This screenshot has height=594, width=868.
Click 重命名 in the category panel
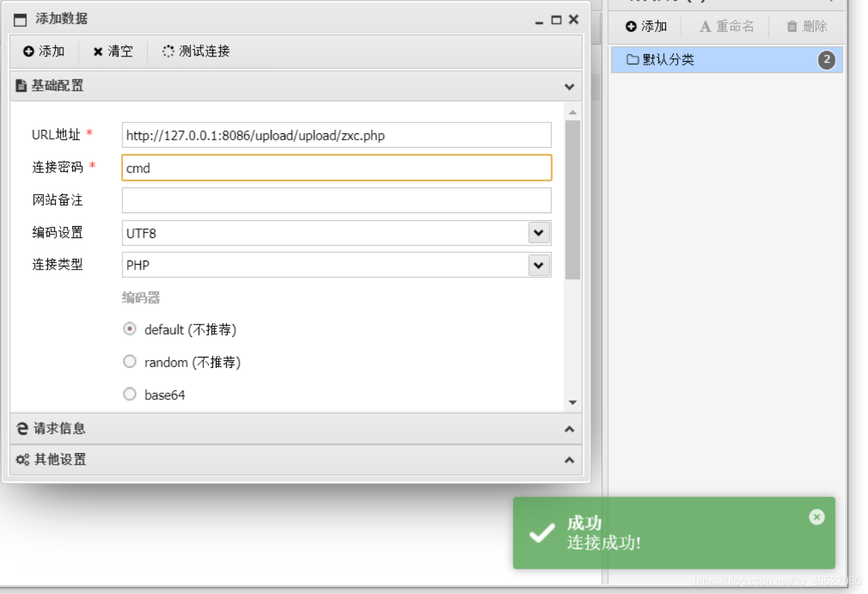726,26
